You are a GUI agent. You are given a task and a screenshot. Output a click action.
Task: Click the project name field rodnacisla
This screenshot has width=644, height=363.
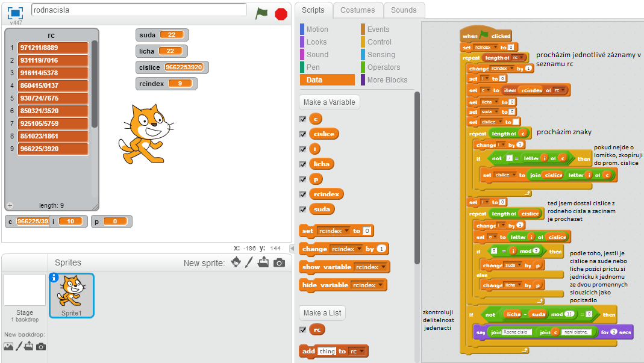click(x=139, y=10)
